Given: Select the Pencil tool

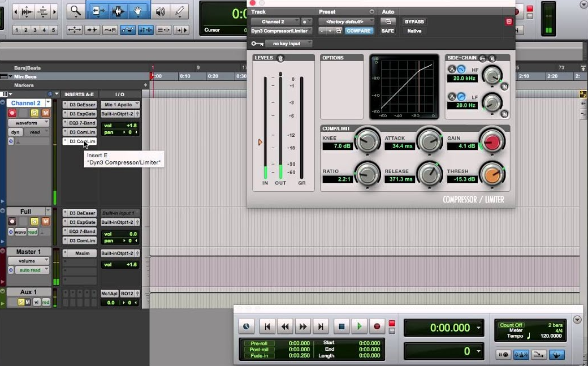Looking at the screenshot, I should point(180,11).
